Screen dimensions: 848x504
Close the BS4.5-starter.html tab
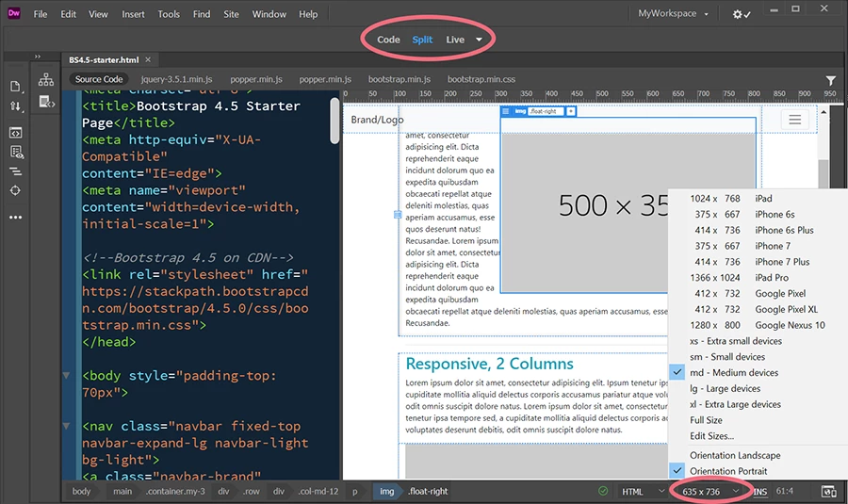click(148, 59)
